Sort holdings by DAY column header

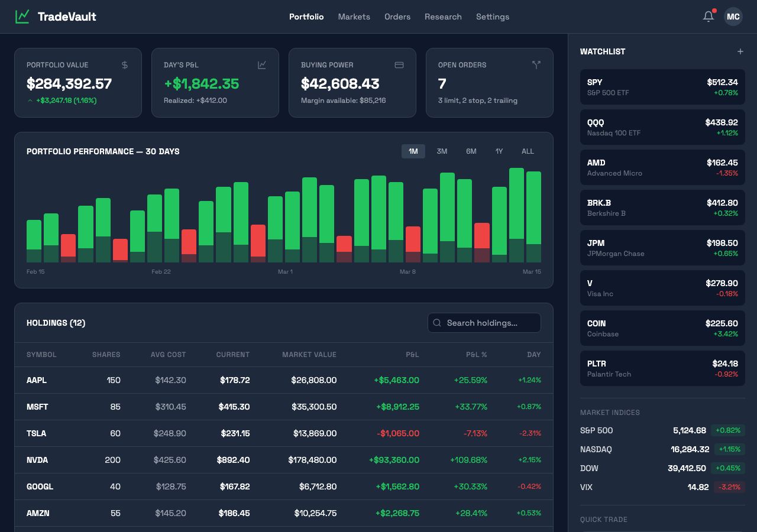click(x=534, y=355)
